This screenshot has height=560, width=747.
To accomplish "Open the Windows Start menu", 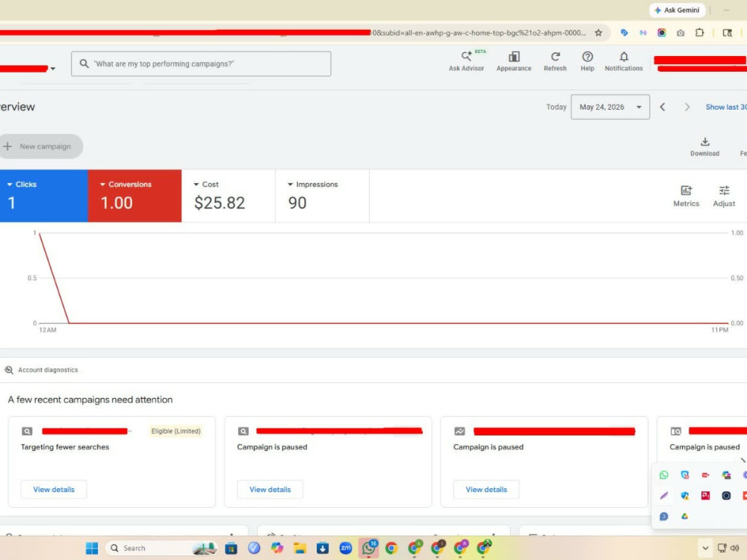I will click(x=92, y=548).
